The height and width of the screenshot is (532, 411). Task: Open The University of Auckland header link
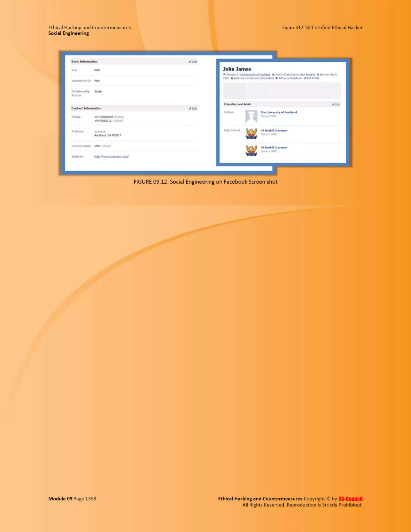point(254,74)
